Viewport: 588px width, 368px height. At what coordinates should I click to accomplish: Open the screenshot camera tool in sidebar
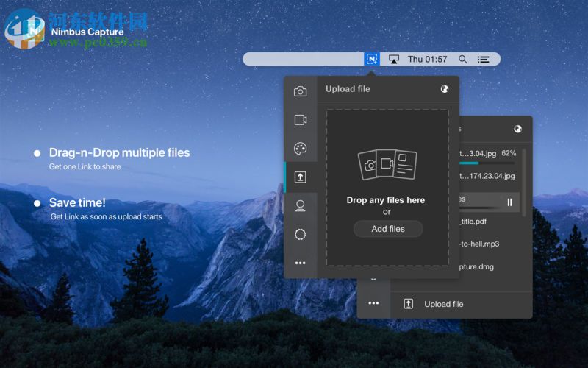tap(300, 91)
